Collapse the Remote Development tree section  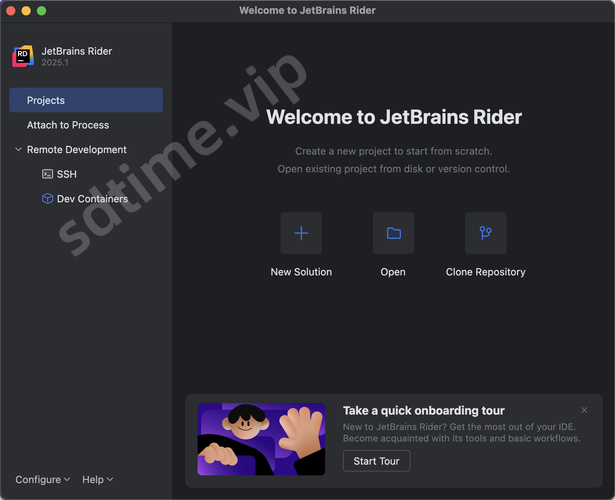point(18,150)
